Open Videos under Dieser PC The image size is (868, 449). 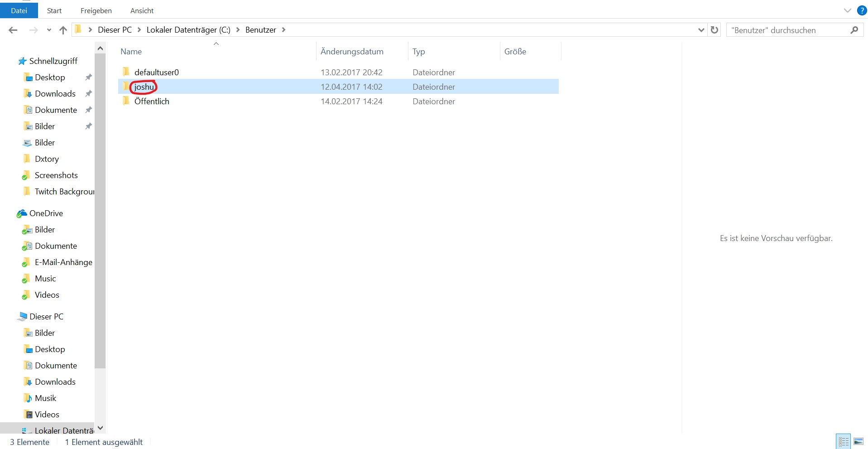pos(47,414)
